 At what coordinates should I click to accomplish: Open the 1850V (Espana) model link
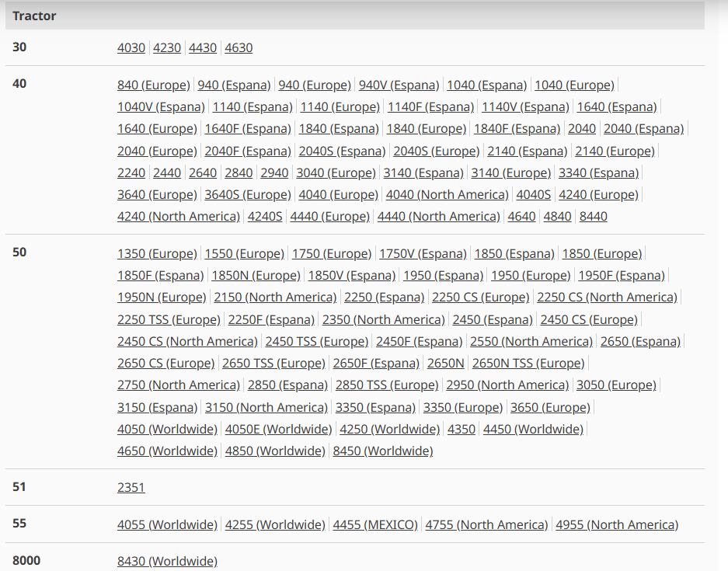coord(352,275)
